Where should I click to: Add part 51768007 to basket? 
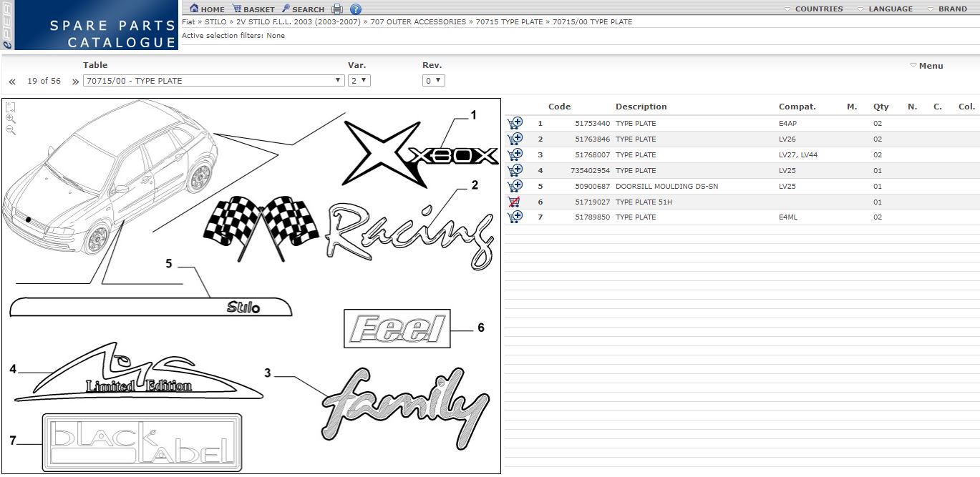(515, 154)
